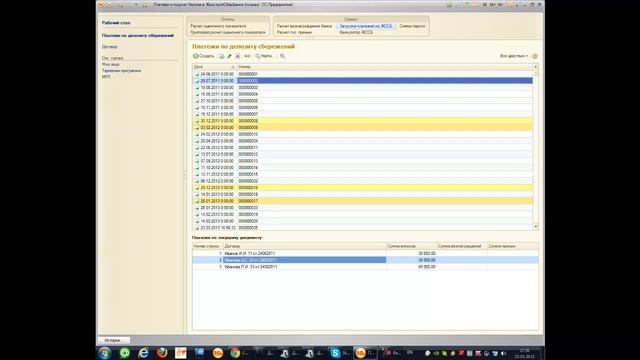Open Физ. лица in the left navigation
The height and width of the screenshot is (360, 640).
[x=111, y=64]
